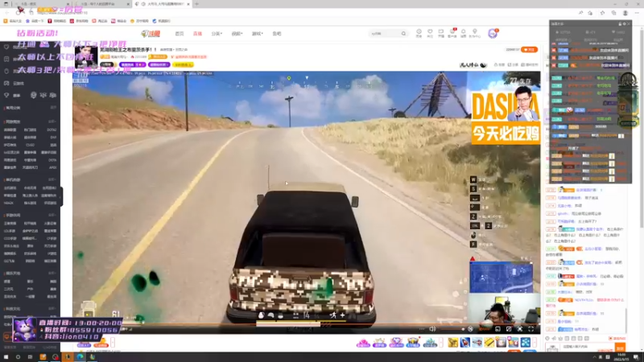This screenshot has width=644, height=362.
Task: Click the orange player progress bar
Action: coord(306,324)
